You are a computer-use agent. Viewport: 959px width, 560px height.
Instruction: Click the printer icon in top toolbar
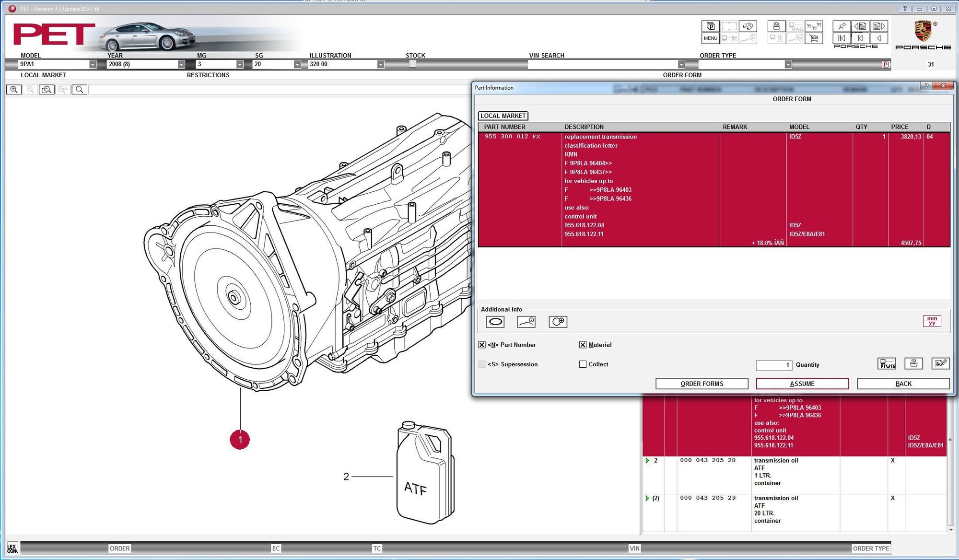(776, 26)
